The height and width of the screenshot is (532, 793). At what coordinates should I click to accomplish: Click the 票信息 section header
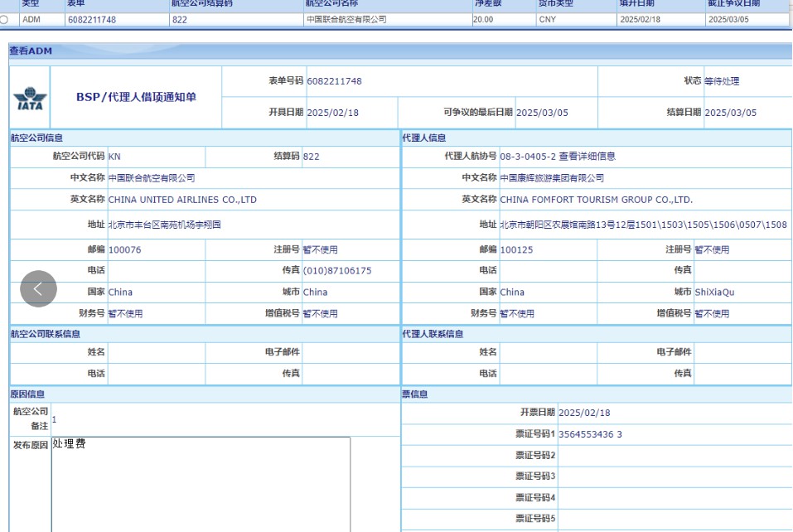415,394
